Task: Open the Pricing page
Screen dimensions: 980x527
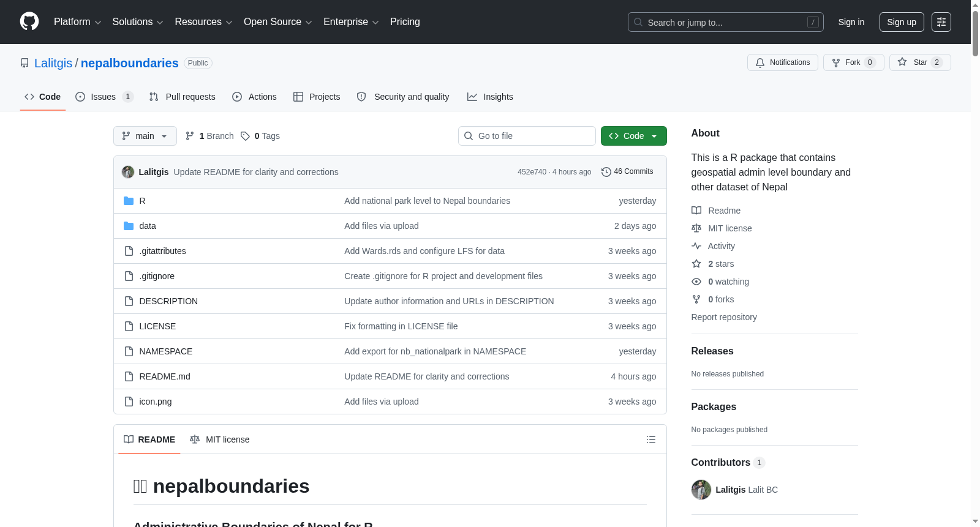Action: pyautogui.click(x=405, y=22)
